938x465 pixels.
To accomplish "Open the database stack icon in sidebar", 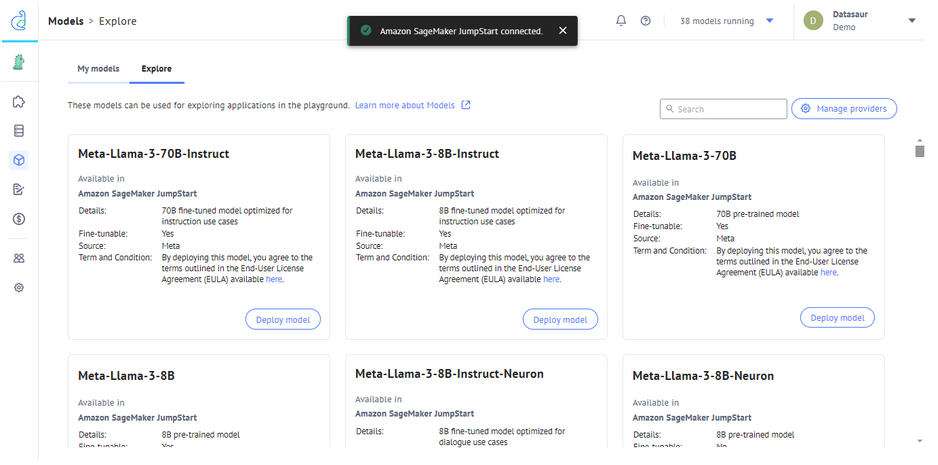I will (19, 130).
